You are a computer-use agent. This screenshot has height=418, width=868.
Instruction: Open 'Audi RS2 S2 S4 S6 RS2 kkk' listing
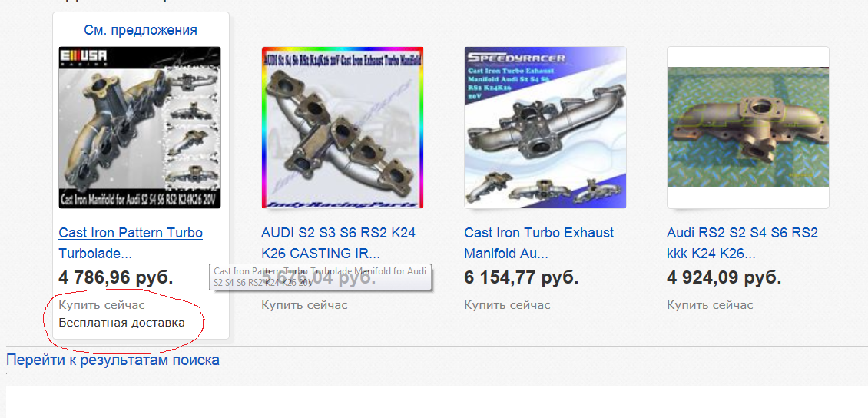pyautogui.click(x=742, y=244)
